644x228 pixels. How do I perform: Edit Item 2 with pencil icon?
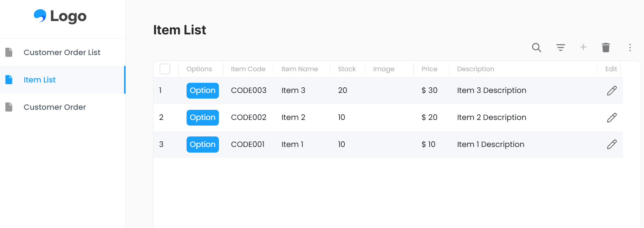612,118
